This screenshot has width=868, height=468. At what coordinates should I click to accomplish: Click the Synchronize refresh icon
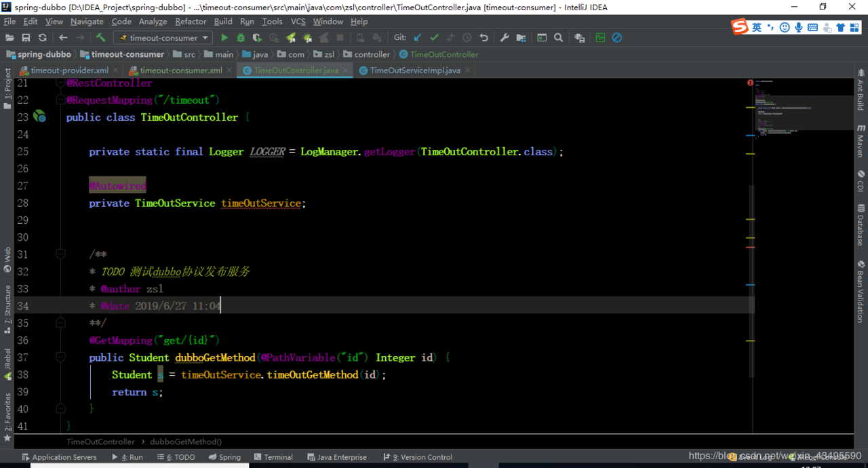(42, 38)
